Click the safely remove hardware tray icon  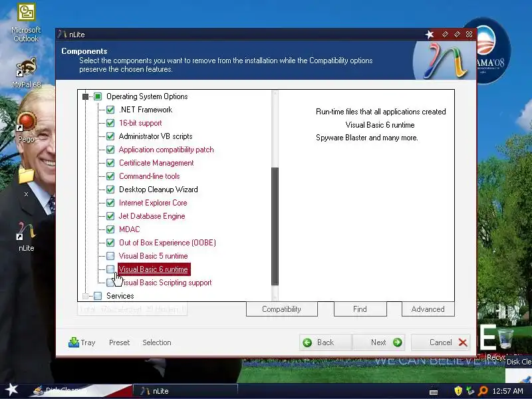[x=470, y=391]
